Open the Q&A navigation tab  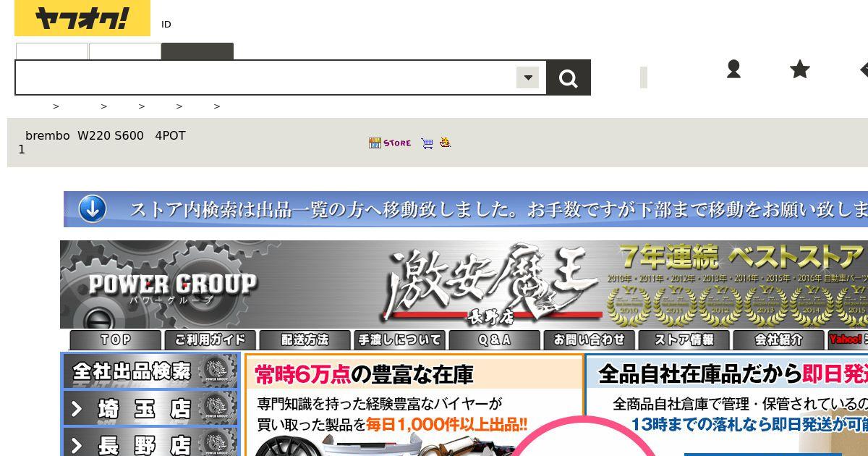[495, 339]
